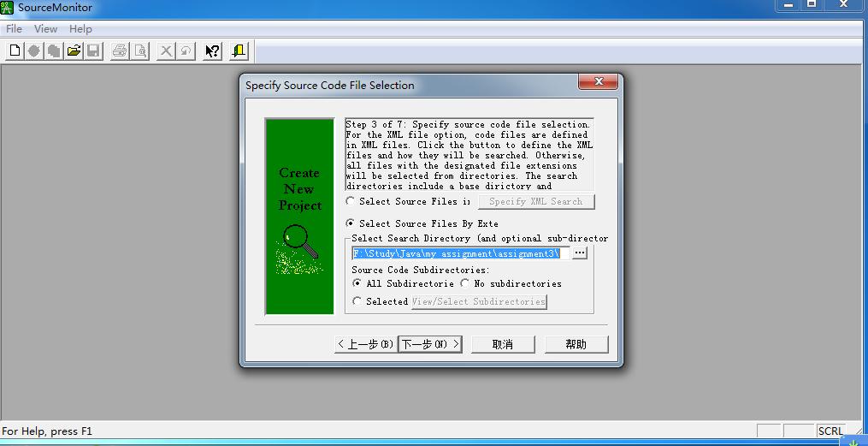Click the search directory path field
The image size is (868, 446).
pyautogui.click(x=461, y=253)
